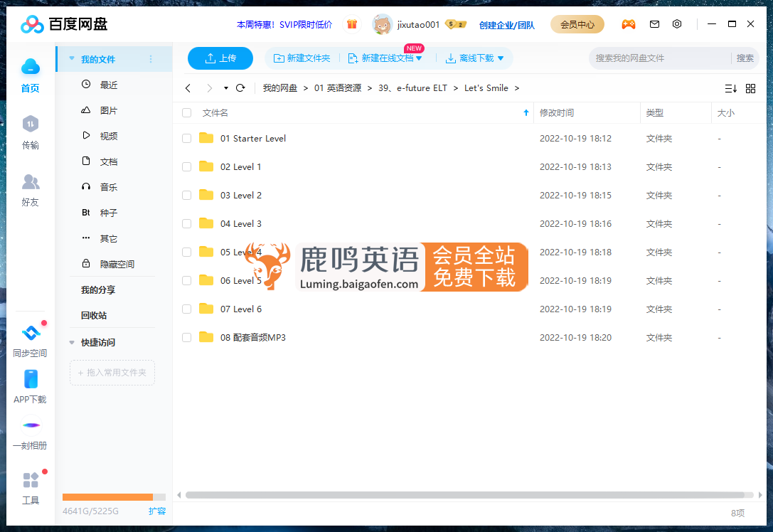Screen dimensions: 773x532
Task: Click the blue 上传 upload button
Action: [220, 58]
